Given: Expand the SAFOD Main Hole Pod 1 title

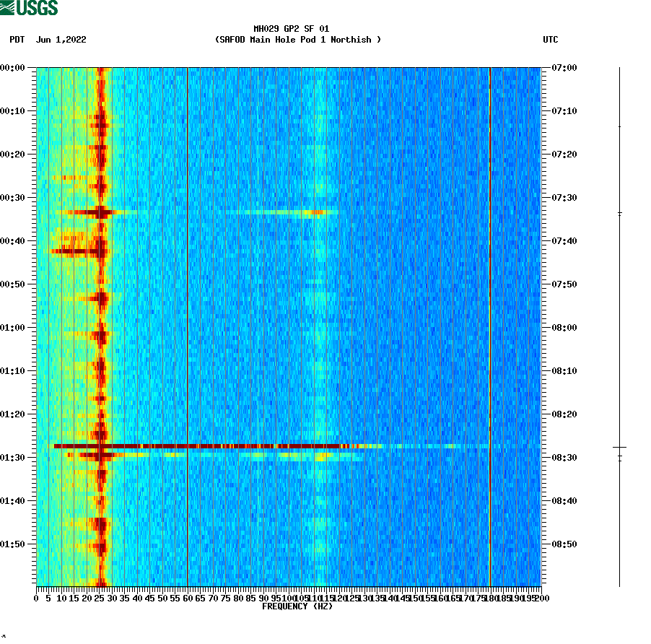Looking at the screenshot, I should [x=299, y=40].
